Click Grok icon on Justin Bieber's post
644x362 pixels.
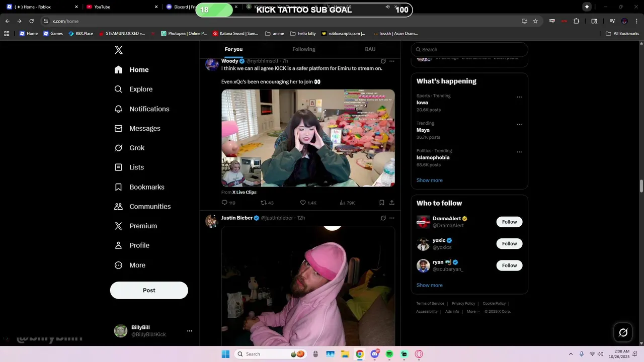tap(383, 218)
